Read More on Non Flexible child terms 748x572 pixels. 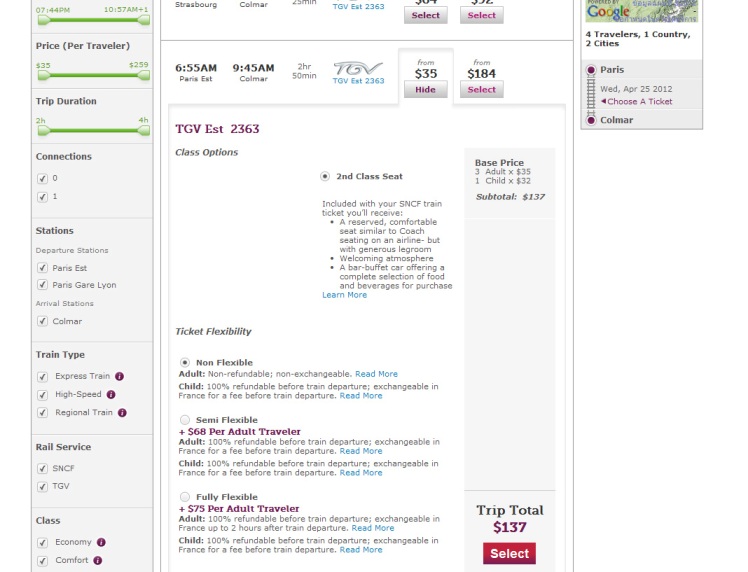(361, 395)
